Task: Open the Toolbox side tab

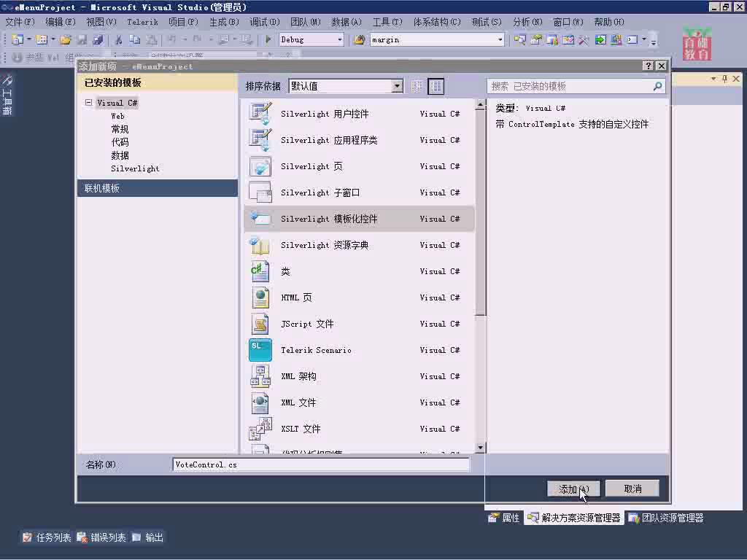Action: point(7,95)
